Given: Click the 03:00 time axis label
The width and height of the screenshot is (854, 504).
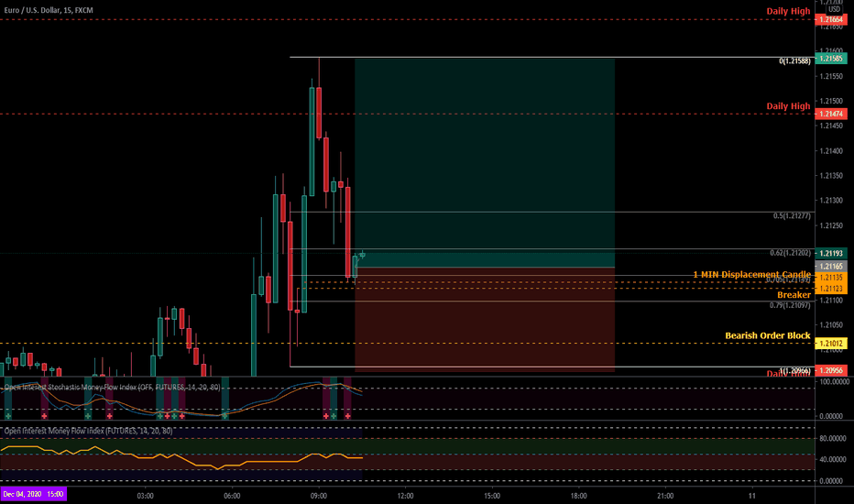Looking at the screenshot, I should pyautogui.click(x=146, y=496).
